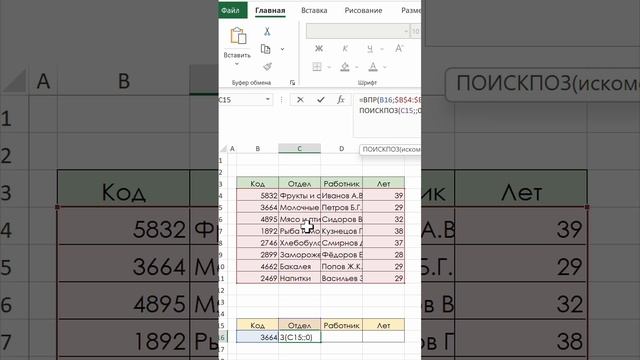Viewport: 640px width, 360px height.
Task: Open the Файл tab
Action: coord(232,10)
